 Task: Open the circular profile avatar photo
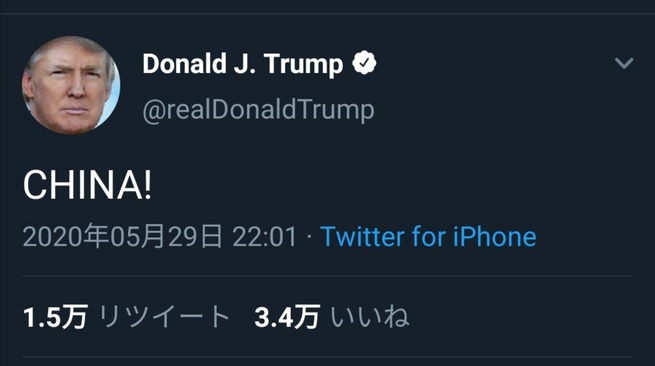[71, 85]
